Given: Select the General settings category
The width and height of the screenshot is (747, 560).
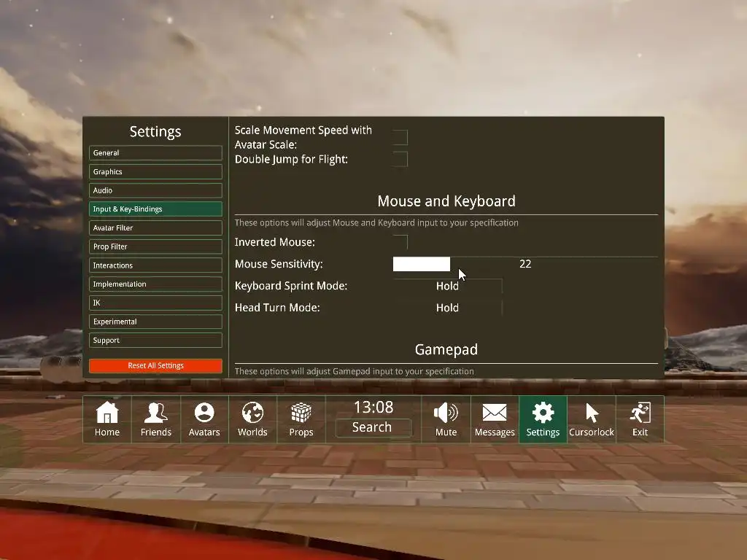Looking at the screenshot, I should 155,153.
